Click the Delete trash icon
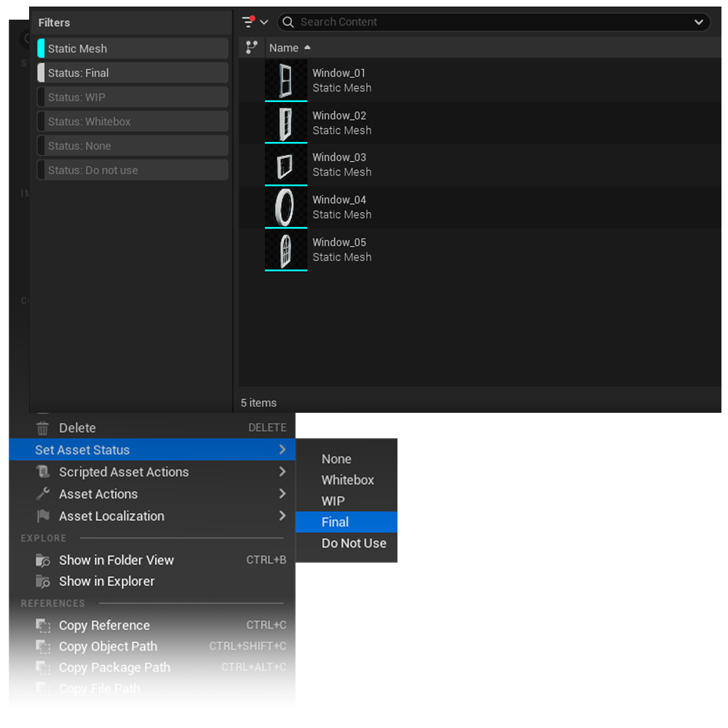The height and width of the screenshot is (728, 728). tap(43, 428)
